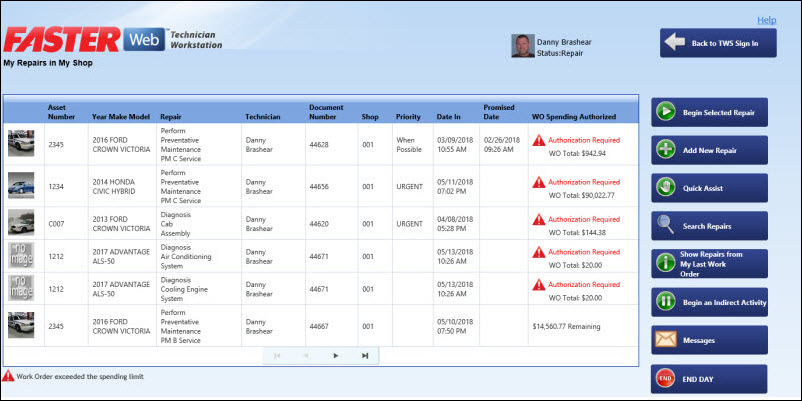Image resolution: width=802 pixels, height=401 pixels.
Task: Click the Begin Selected Repair button label
Action: (x=719, y=113)
